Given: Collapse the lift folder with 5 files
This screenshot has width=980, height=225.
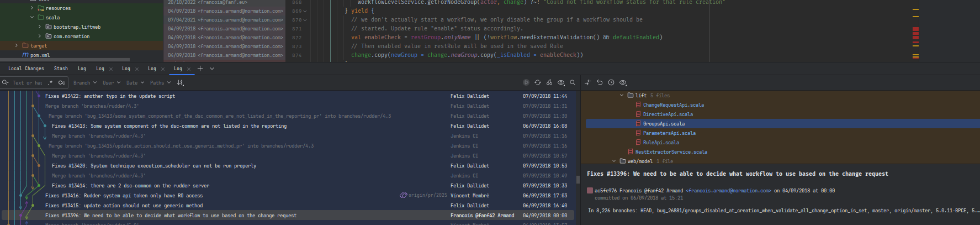Looking at the screenshot, I should click(622, 95).
